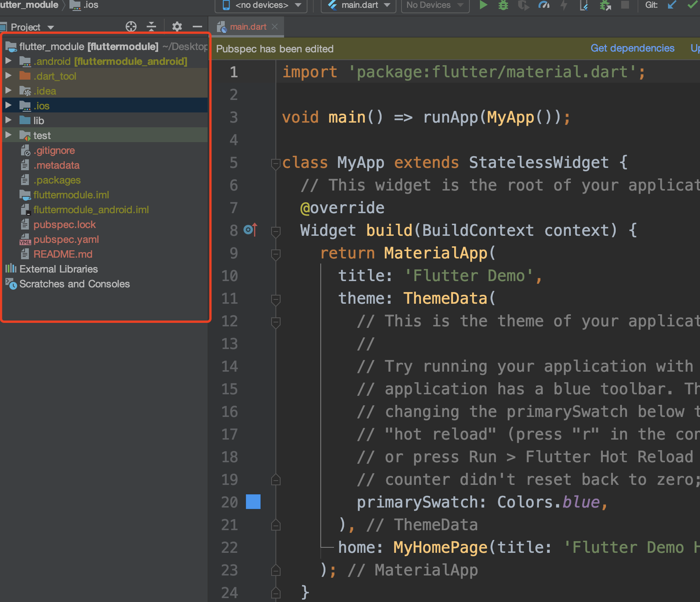Fold the build method on line 8
Viewport: 700px width, 602px height.
coord(276,232)
